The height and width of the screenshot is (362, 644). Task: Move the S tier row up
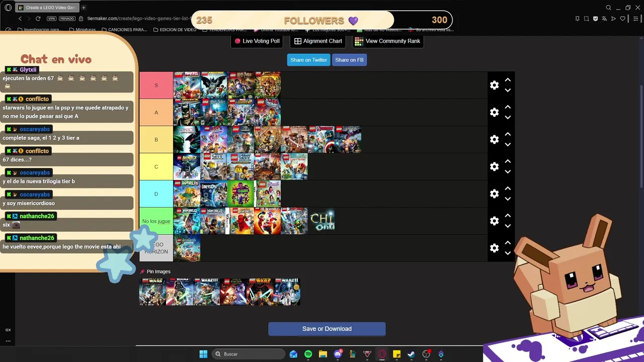click(x=508, y=80)
